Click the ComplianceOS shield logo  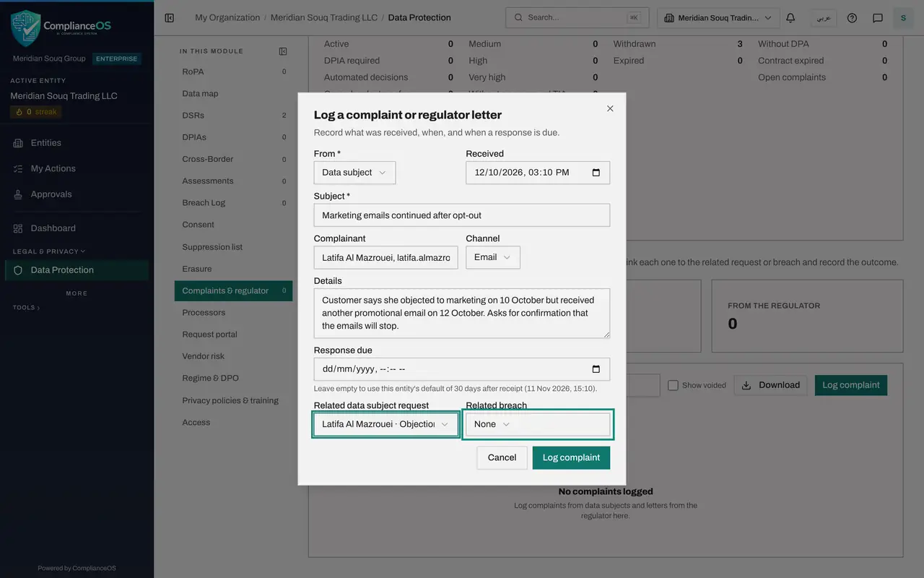(26, 29)
